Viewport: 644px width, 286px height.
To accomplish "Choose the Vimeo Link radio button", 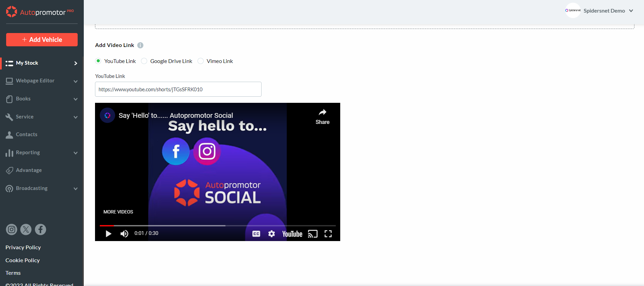I will 201,61.
